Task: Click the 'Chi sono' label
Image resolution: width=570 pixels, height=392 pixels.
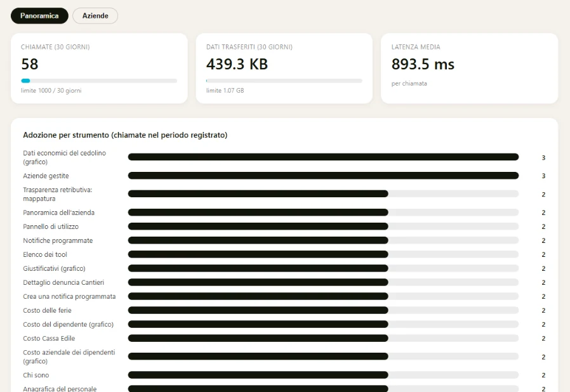Action: coord(36,376)
